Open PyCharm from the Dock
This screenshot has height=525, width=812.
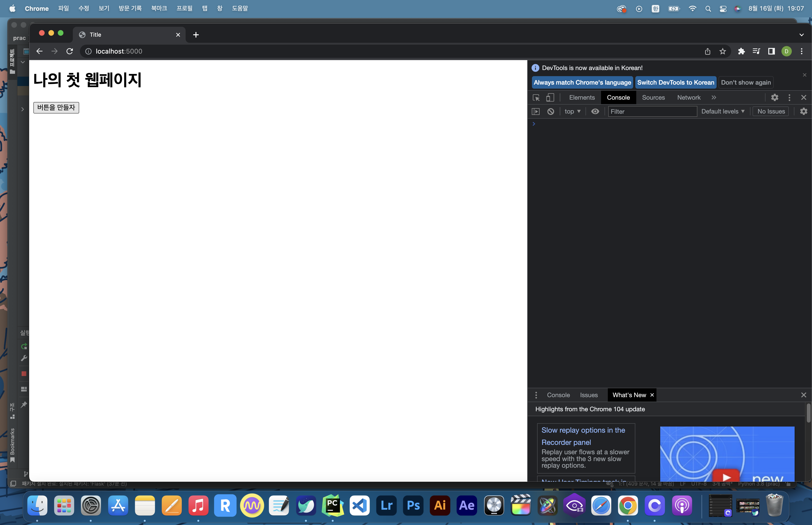332,505
